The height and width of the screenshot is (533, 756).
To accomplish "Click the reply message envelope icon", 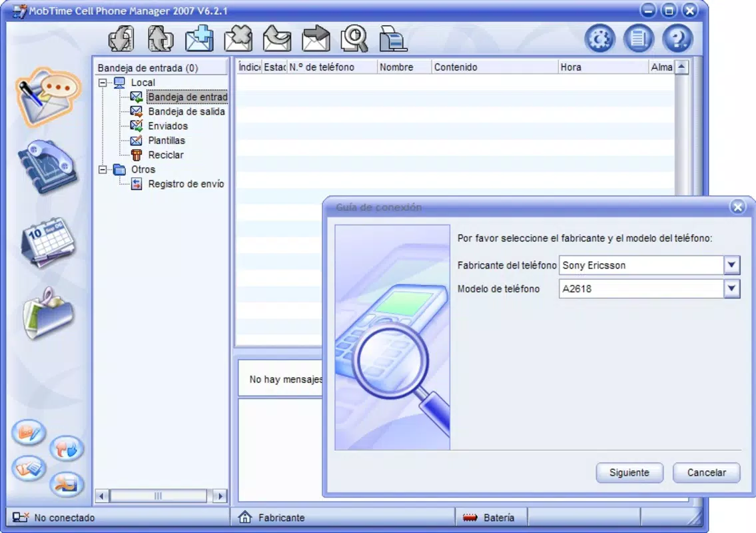I will pyautogui.click(x=276, y=39).
